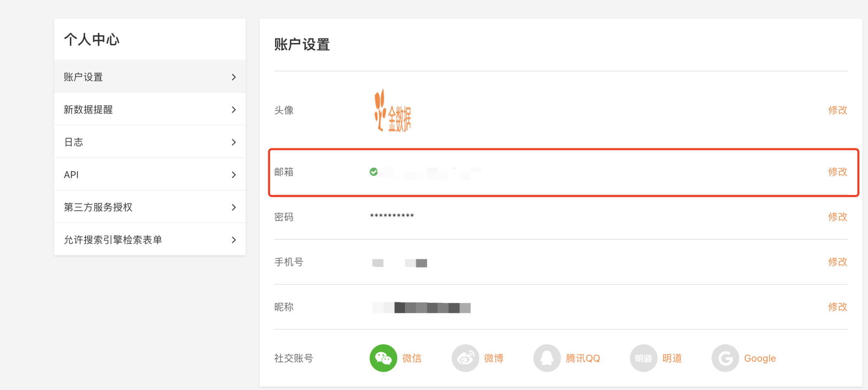Click the Google text link

tap(760, 358)
